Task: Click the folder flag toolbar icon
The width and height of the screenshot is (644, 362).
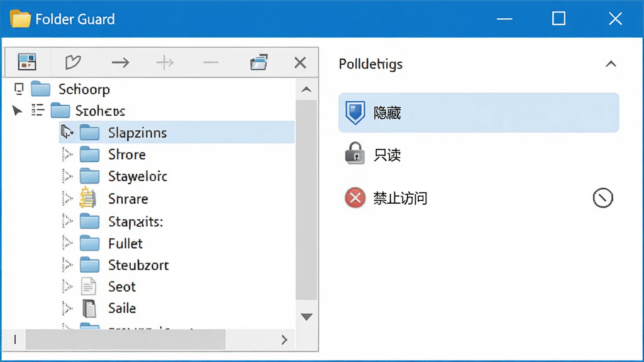Action: 73,62
